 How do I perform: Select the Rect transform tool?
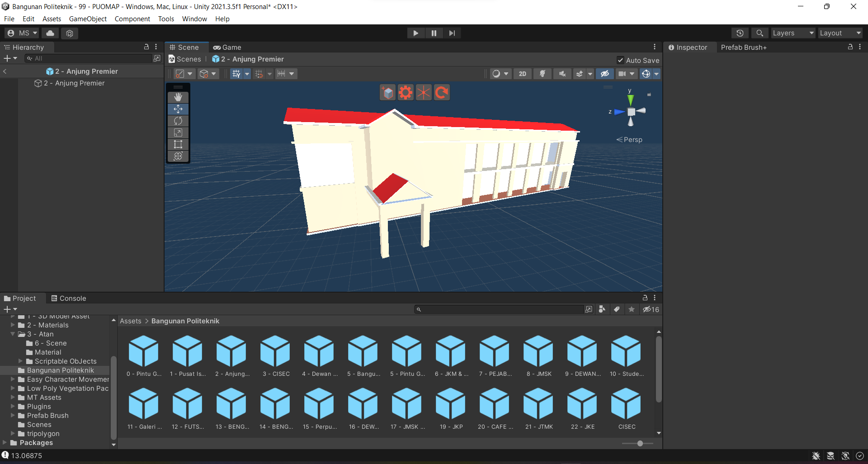point(178,144)
